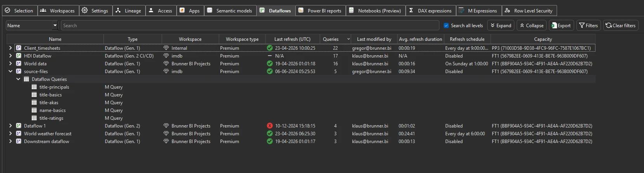
Task: Open the Access tab
Action: 161,10
